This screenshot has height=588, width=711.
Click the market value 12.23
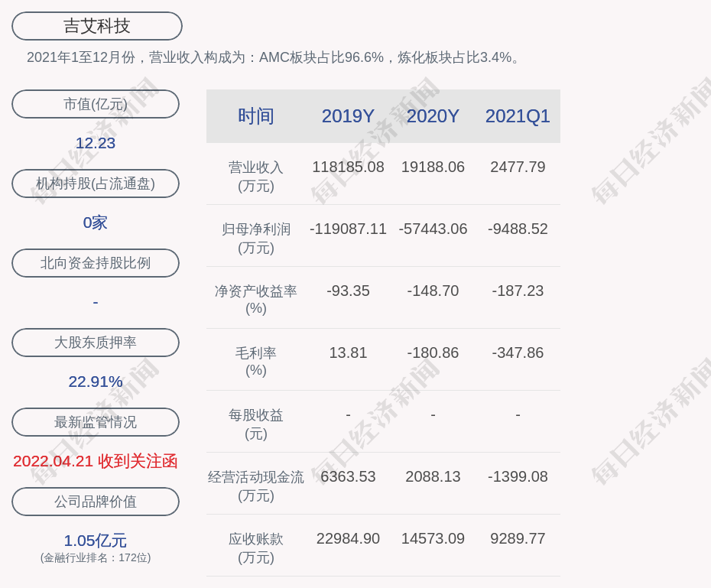click(96, 143)
